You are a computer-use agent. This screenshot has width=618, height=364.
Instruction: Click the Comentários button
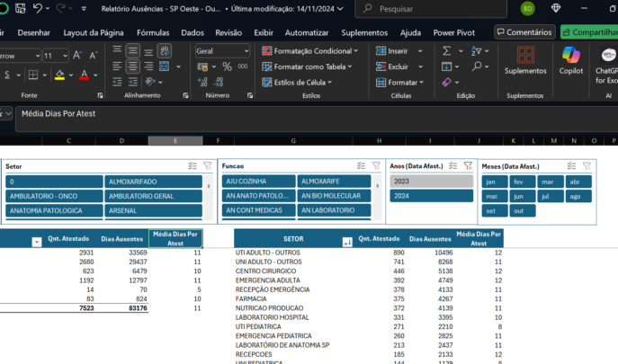pyautogui.click(x=524, y=32)
